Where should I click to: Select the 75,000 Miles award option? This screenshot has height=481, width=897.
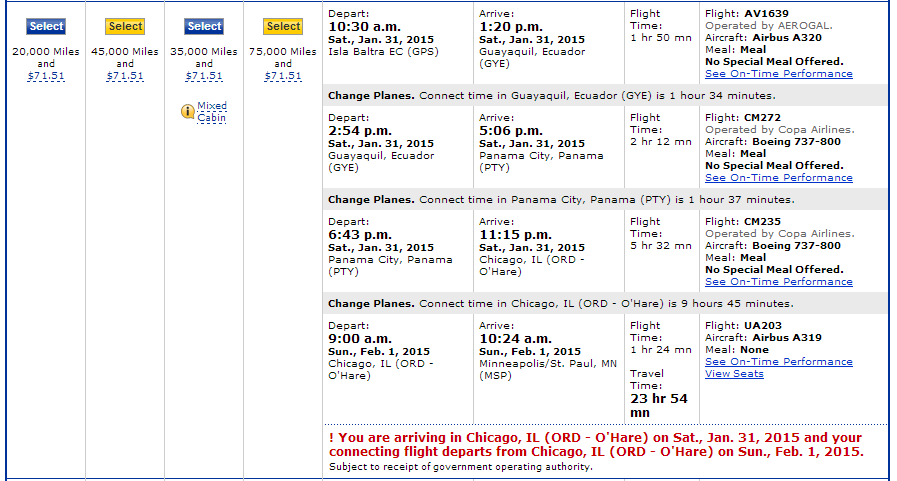(283, 26)
